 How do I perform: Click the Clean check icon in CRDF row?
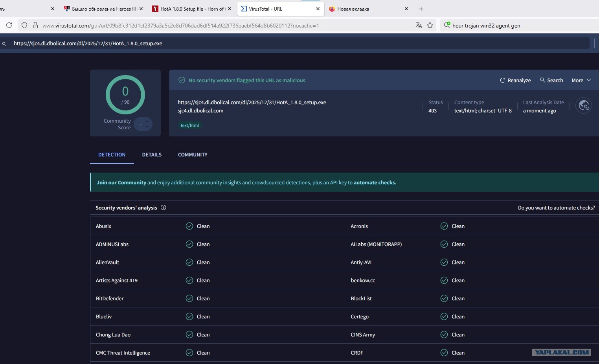tap(444, 353)
